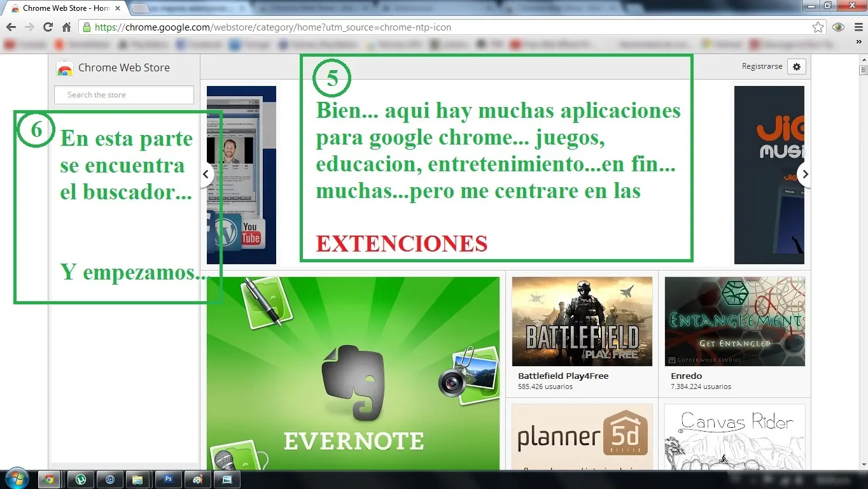Click the Jig music carousel banner
The height and width of the screenshot is (489, 868).
click(769, 175)
